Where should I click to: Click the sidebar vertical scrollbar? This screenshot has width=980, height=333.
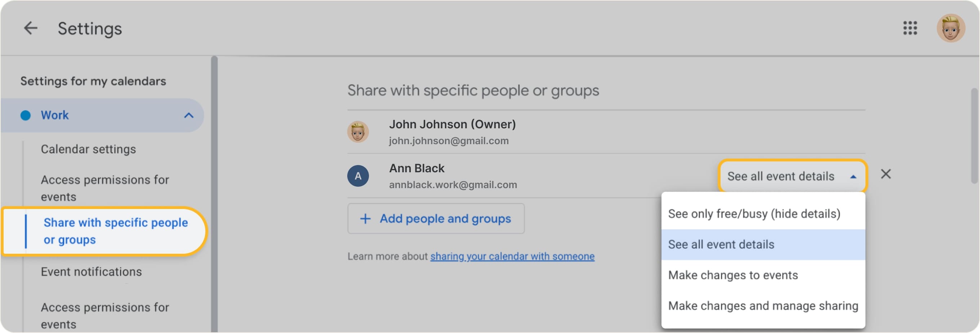[x=215, y=190]
